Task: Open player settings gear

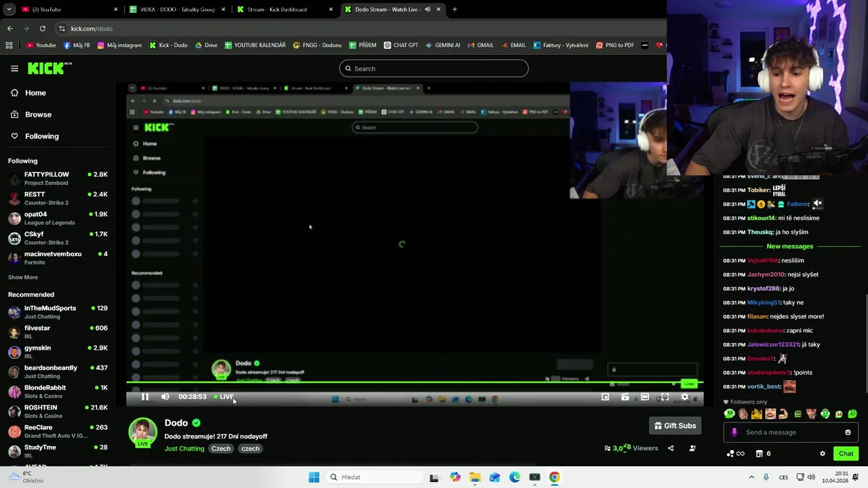Action: 685,397
